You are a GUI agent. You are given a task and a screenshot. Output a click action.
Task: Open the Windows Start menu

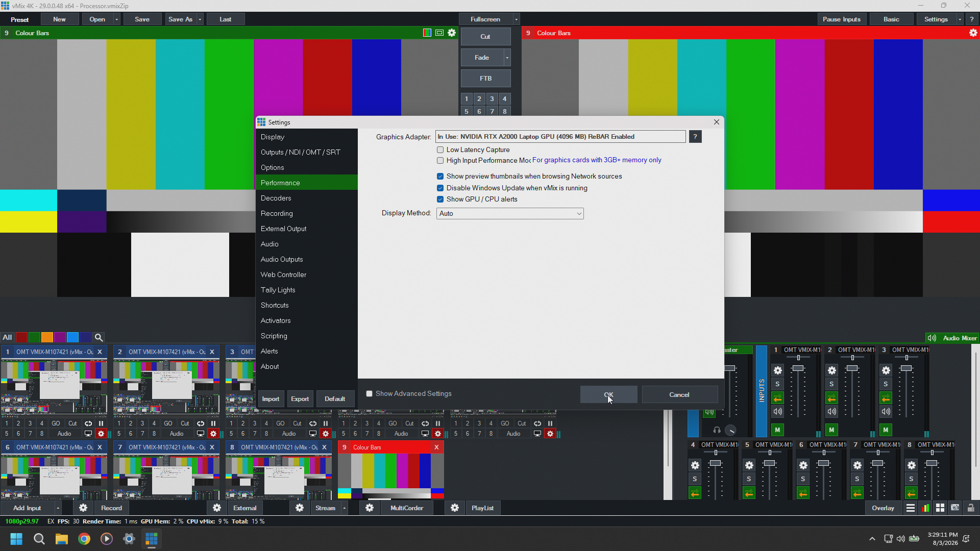pos(16,539)
